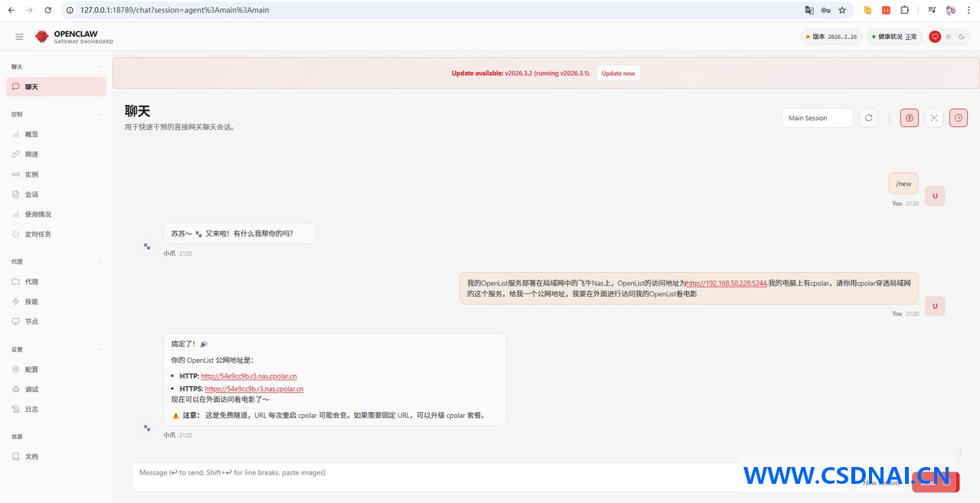Click the hamburger menu icon beside OPENCLAW logo

coord(19,37)
